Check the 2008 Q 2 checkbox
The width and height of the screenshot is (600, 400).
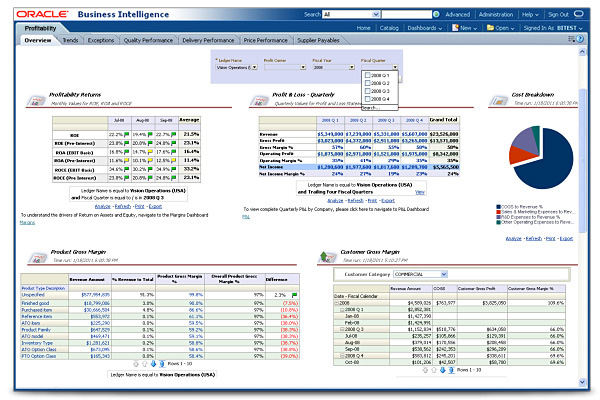[x=367, y=83]
